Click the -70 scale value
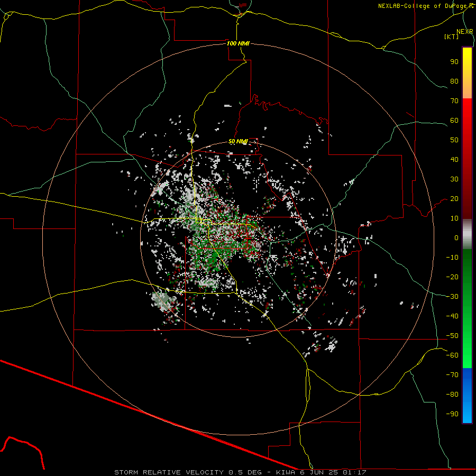This screenshot has width=476, height=476. pyautogui.click(x=452, y=375)
